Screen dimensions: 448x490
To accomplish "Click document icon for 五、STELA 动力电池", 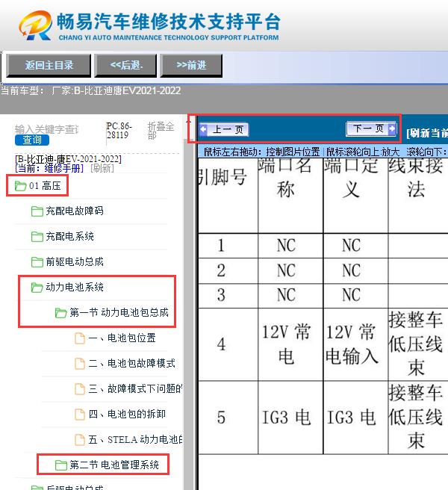I will coord(80,440).
